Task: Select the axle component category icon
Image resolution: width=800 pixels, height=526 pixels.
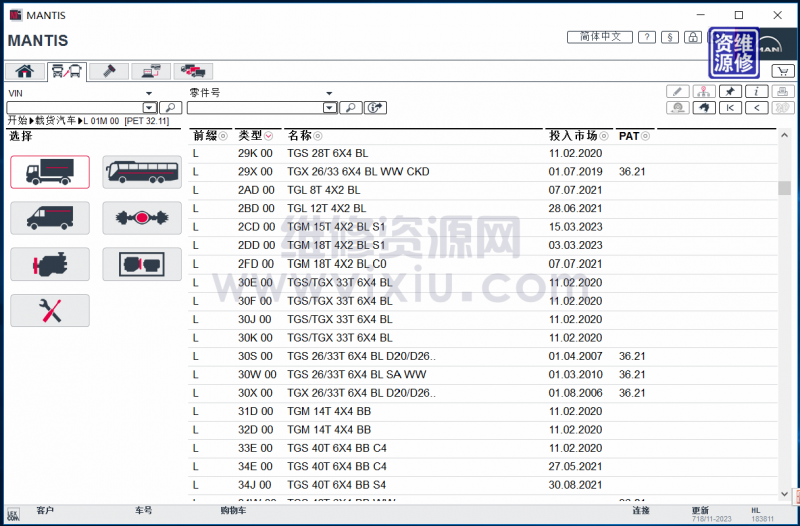Action: 142,218
